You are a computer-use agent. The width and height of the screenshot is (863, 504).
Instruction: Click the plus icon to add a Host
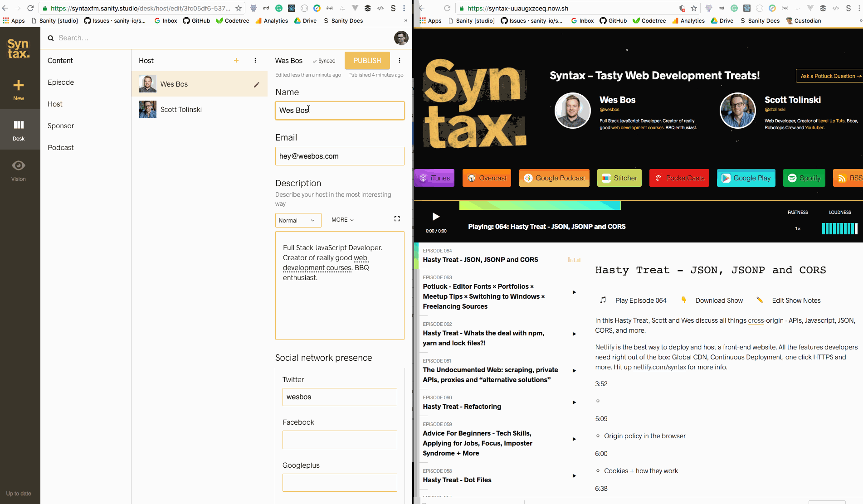coord(236,60)
